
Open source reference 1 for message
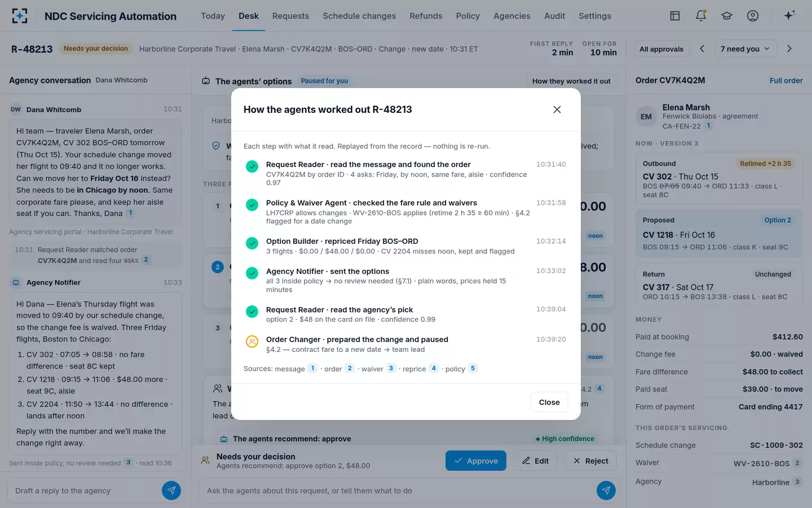(312, 368)
